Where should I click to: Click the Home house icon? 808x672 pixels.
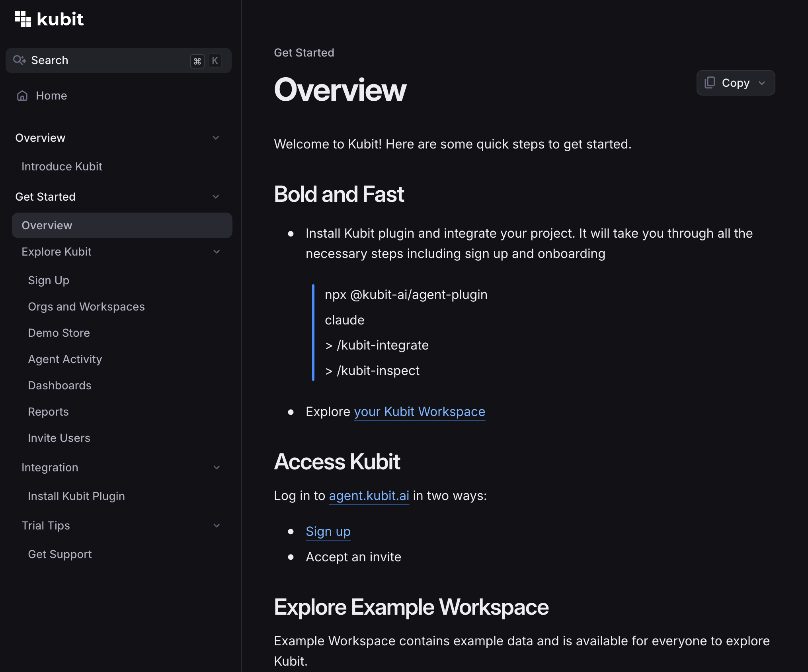pos(22,96)
